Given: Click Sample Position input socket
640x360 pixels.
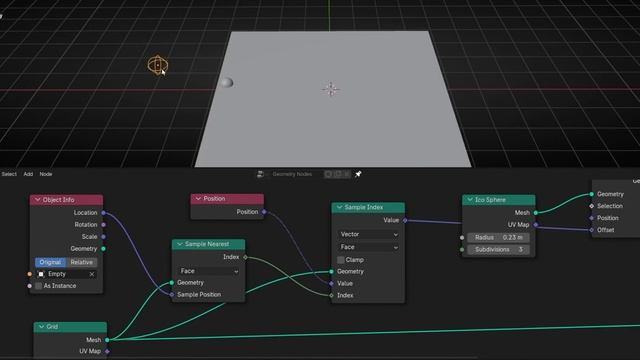Looking at the screenshot, I should (x=172, y=294).
